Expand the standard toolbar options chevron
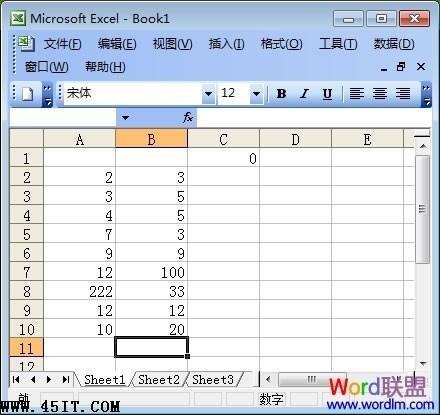Viewport: 440px width, 415px height. [x=47, y=95]
